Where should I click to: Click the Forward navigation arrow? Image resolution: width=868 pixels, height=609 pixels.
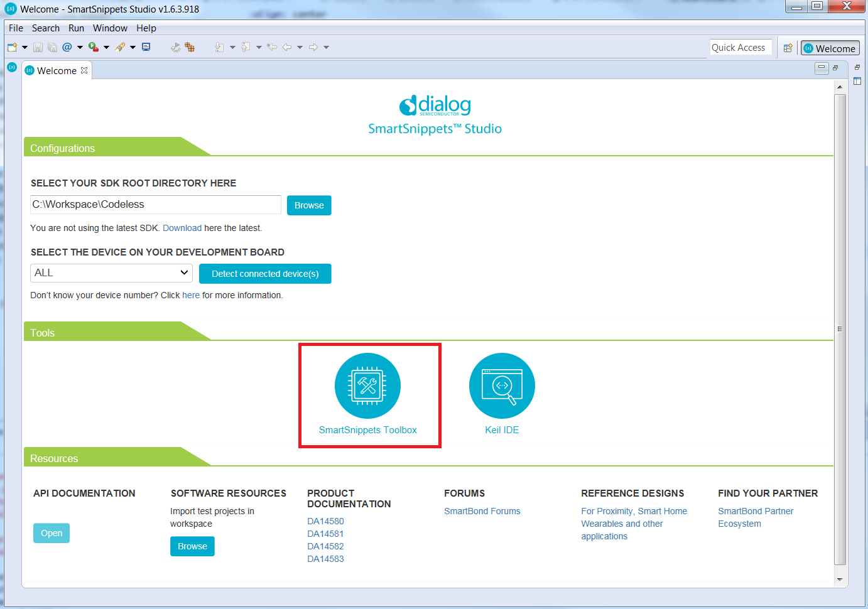pyautogui.click(x=313, y=47)
